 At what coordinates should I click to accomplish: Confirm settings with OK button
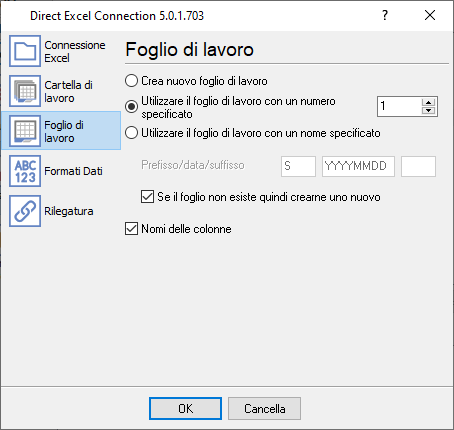coord(185,408)
